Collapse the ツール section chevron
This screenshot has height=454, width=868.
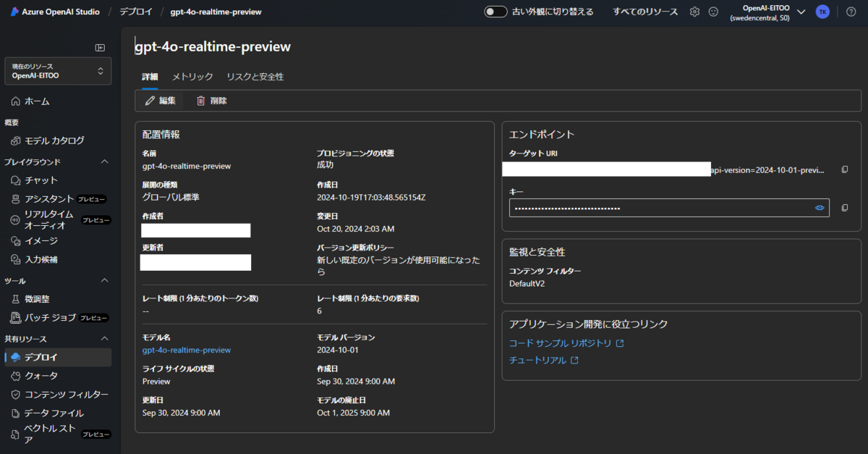pos(104,280)
